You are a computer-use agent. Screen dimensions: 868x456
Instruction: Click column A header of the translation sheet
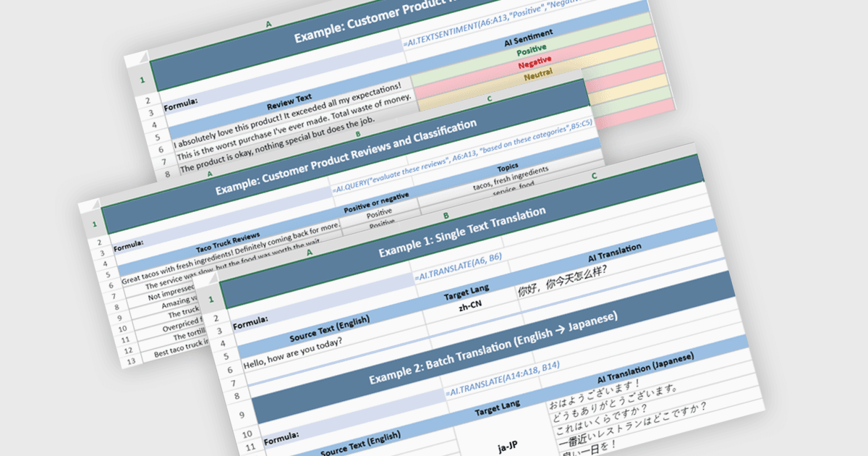coord(310,252)
